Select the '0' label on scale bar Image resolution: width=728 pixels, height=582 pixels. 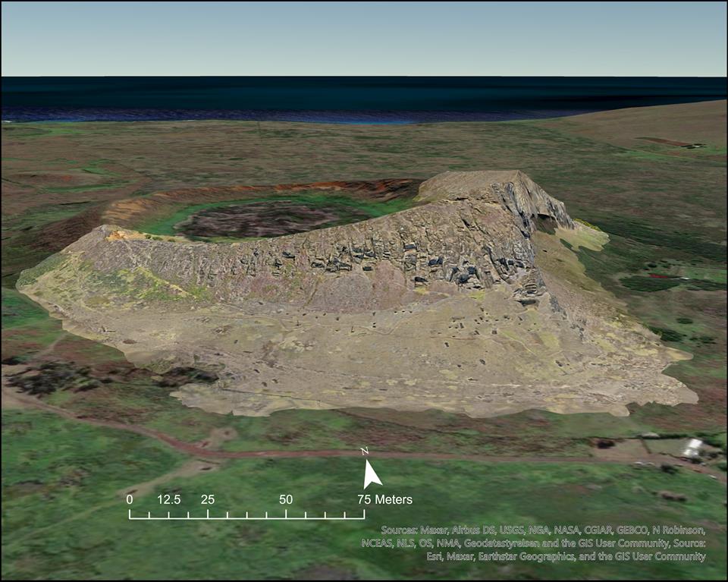tap(130, 499)
